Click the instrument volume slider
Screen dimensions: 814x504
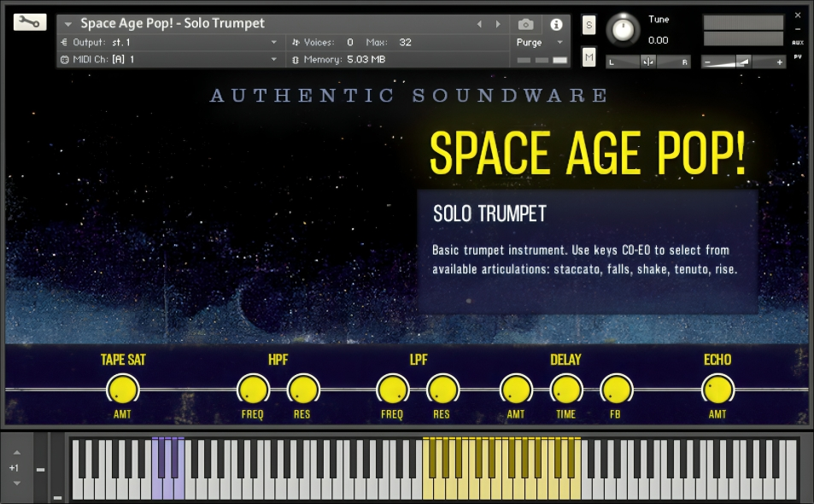click(x=743, y=62)
